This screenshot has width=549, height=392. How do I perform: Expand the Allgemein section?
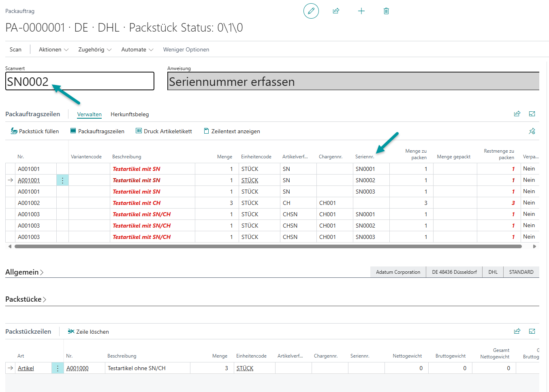coord(24,272)
